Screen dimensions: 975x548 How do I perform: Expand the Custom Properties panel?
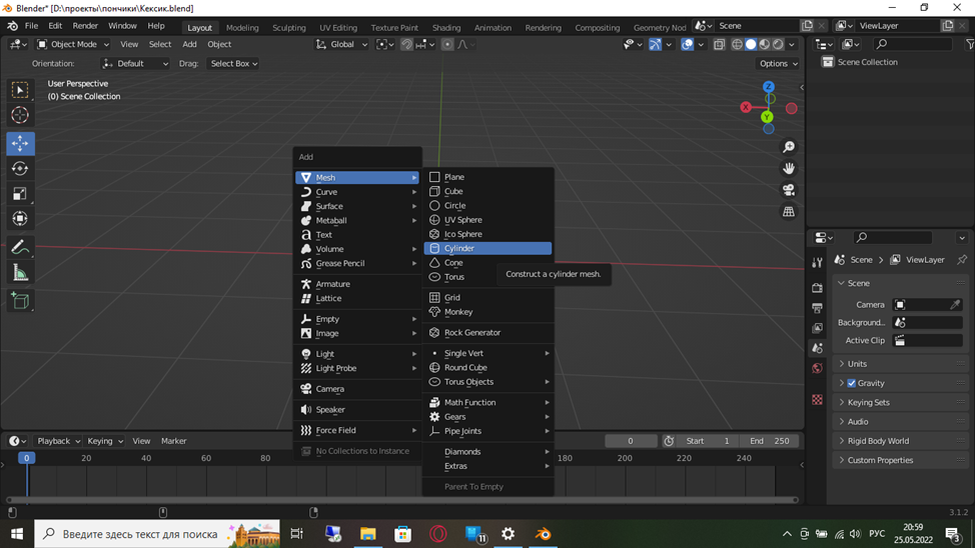pyautogui.click(x=900, y=460)
